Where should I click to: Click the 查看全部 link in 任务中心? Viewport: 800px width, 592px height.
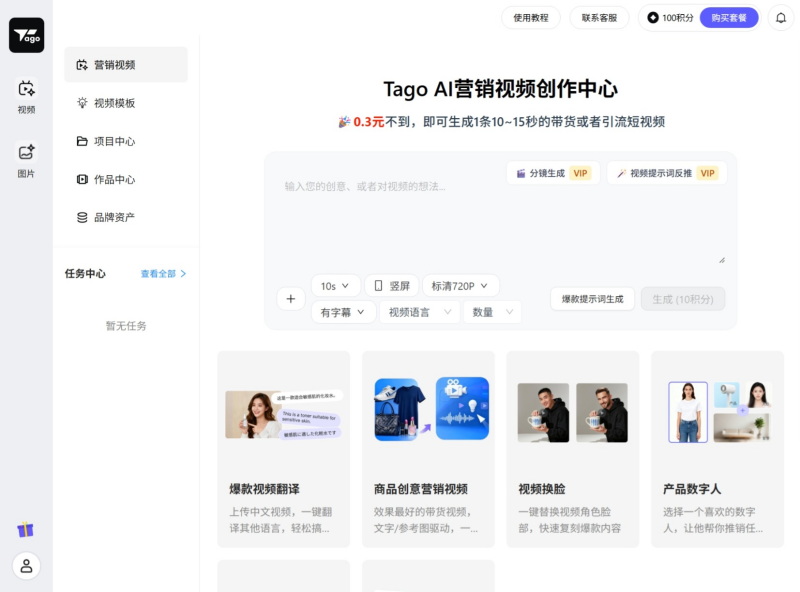coord(163,274)
